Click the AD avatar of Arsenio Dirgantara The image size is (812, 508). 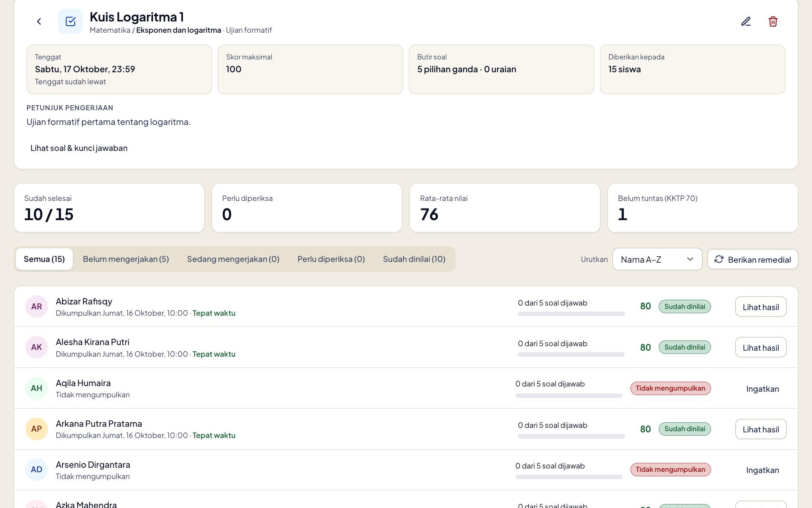pos(36,469)
